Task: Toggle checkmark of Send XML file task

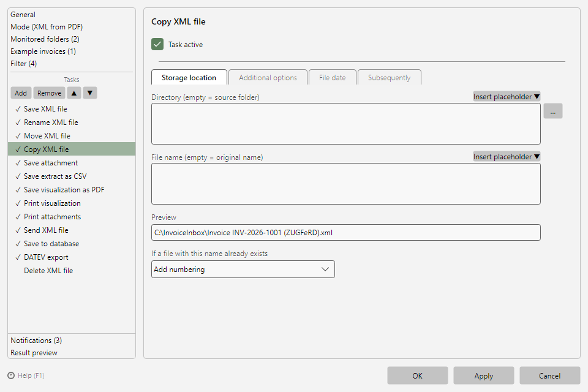Action: (x=18, y=231)
